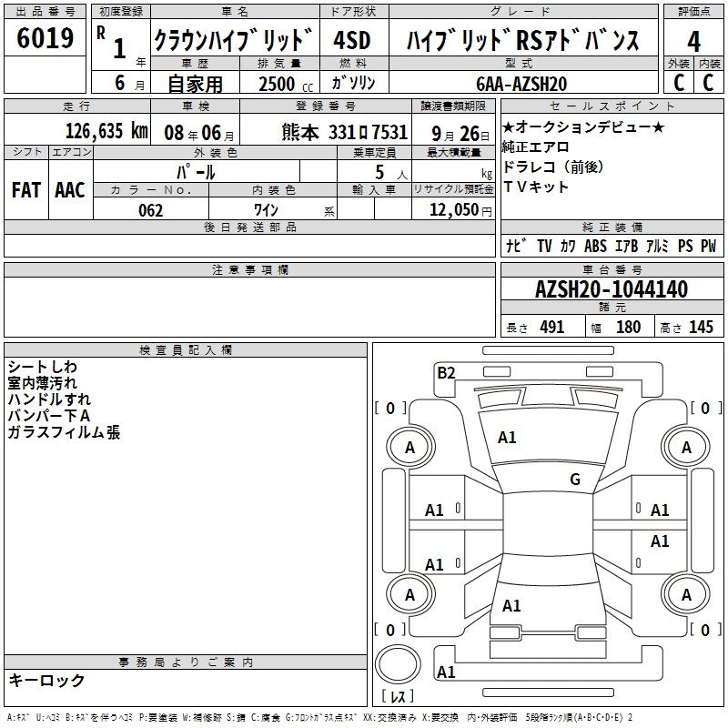Select the 検査員記入欄 section header

tap(186, 350)
